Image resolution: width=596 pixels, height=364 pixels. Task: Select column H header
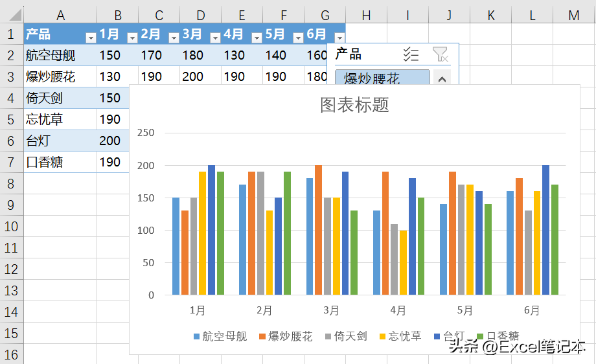[x=367, y=15]
